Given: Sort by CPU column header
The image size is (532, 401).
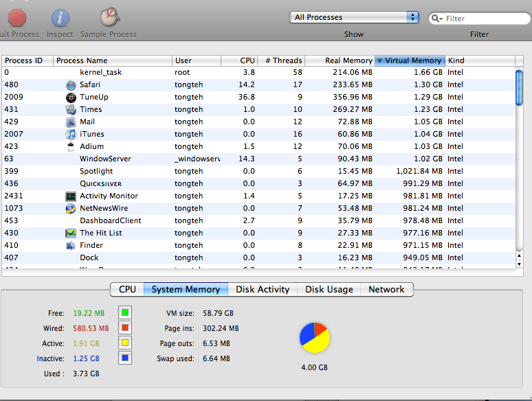Looking at the screenshot, I should tap(239, 60).
